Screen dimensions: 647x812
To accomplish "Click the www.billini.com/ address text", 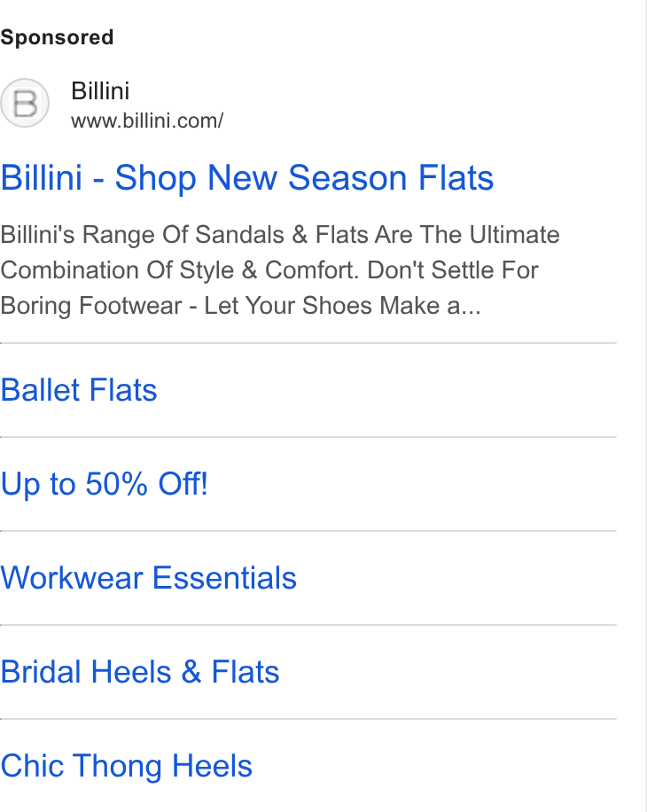I will (x=147, y=121).
